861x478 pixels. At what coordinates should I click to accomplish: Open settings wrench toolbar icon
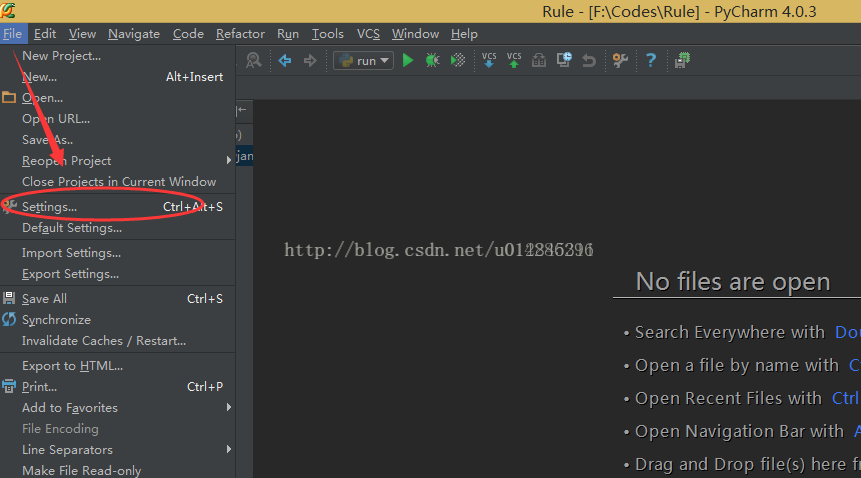tap(620, 60)
